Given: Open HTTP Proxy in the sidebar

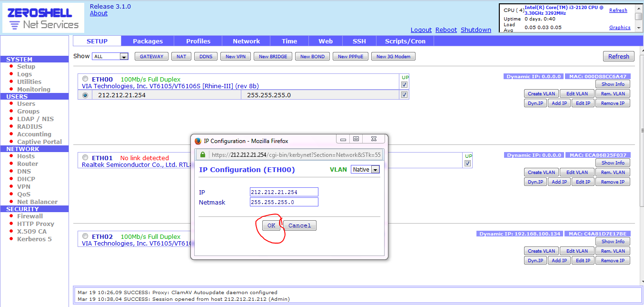Looking at the screenshot, I should tap(36, 224).
